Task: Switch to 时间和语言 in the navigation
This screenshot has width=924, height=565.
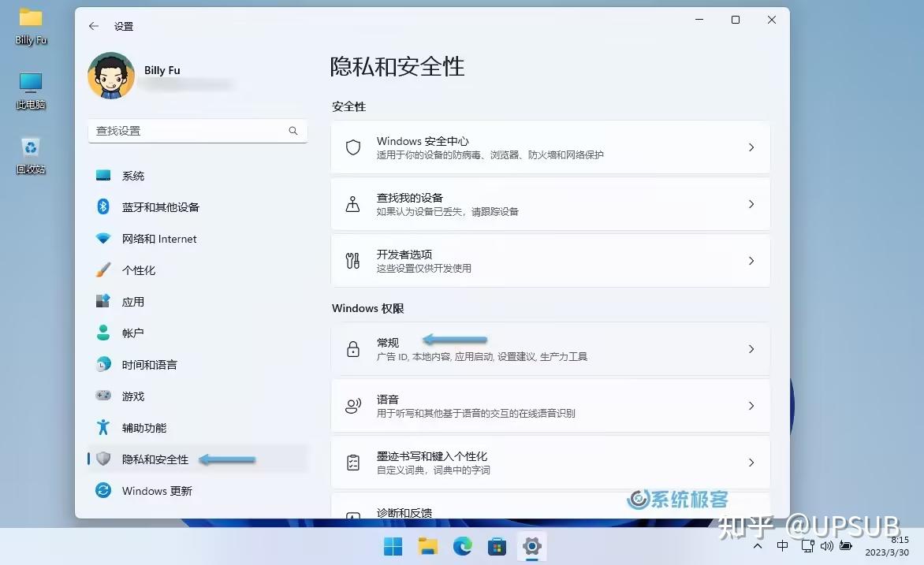Action: click(x=105, y=364)
